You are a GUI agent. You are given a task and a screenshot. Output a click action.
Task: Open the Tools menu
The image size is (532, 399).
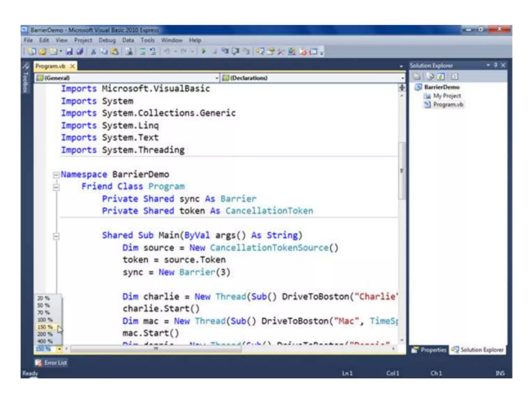point(148,40)
